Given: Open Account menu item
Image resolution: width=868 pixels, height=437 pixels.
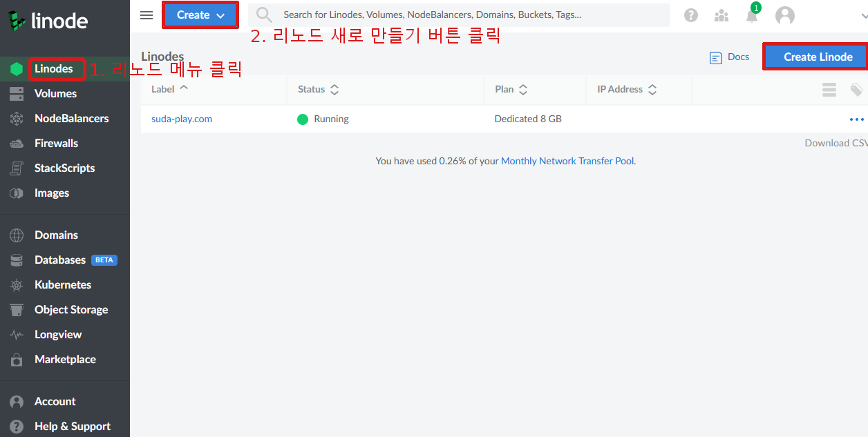Looking at the screenshot, I should coord(55,402).
